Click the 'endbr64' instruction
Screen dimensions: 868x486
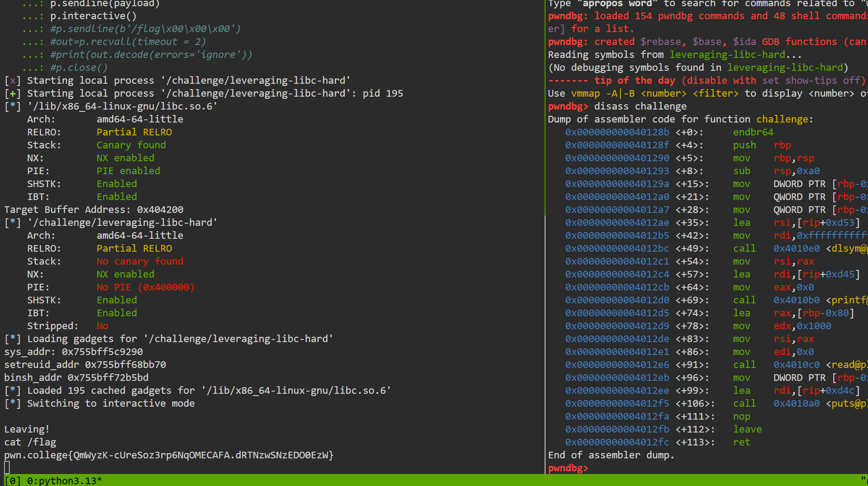coord(753,132)
